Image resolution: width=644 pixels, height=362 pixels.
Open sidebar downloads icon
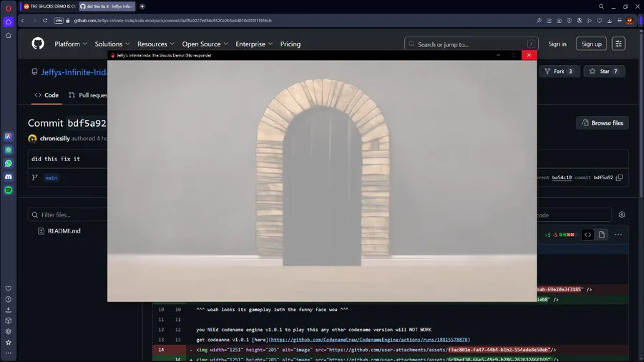point(8,310)
